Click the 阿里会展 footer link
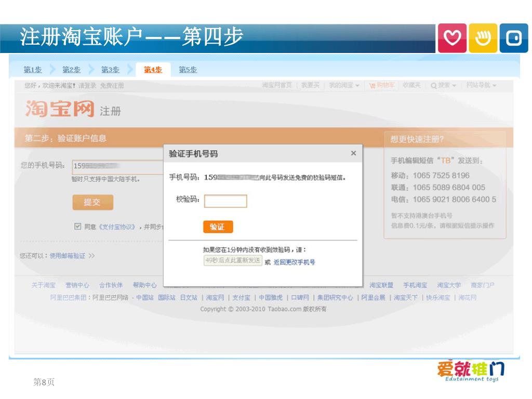Image resolution: width=532 pixels, height=399 pixels. tap(373, 298)
